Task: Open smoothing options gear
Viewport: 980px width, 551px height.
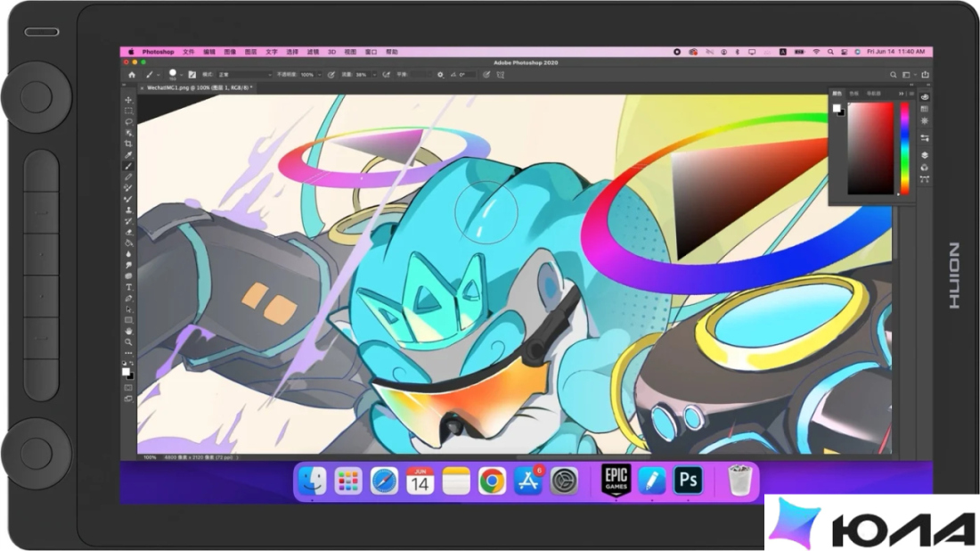Action: [440, 74]
